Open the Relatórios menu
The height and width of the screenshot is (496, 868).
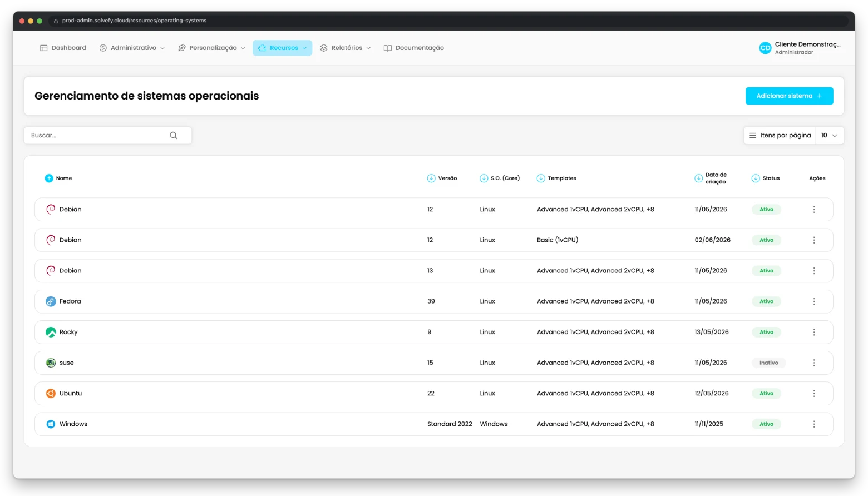(x=345, y=48)
